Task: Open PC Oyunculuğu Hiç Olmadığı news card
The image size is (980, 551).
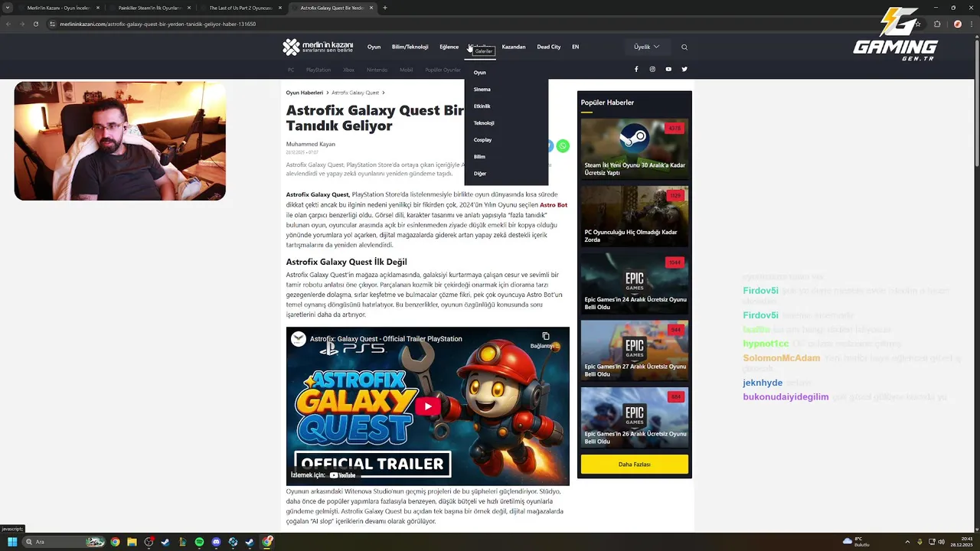Action: pyautogui.click(x=634, y=217)
